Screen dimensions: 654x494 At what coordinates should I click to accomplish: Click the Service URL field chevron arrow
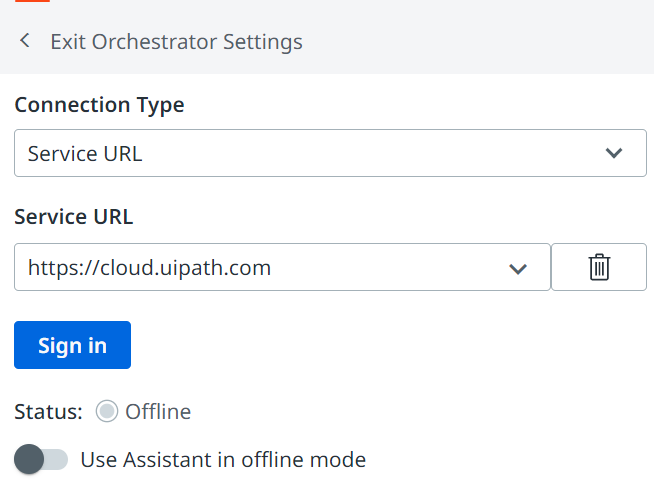pos(518,268)
